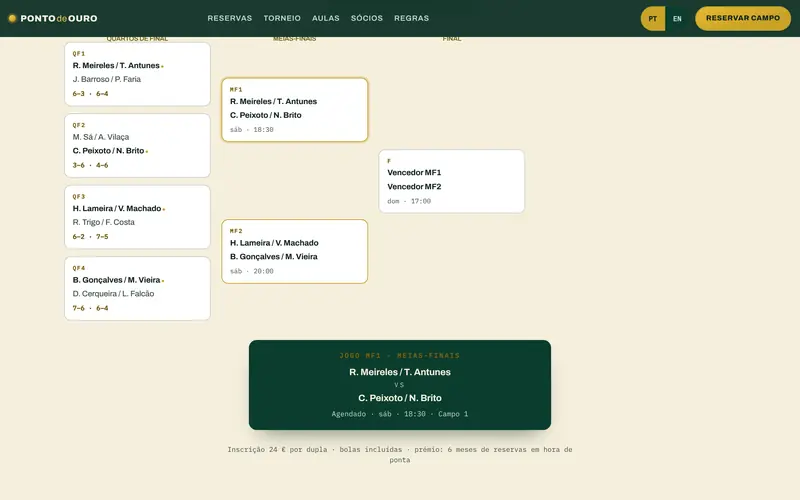
Task: Open the Aulas nav link
Action: pyautogui.click(x=326, y=18)
